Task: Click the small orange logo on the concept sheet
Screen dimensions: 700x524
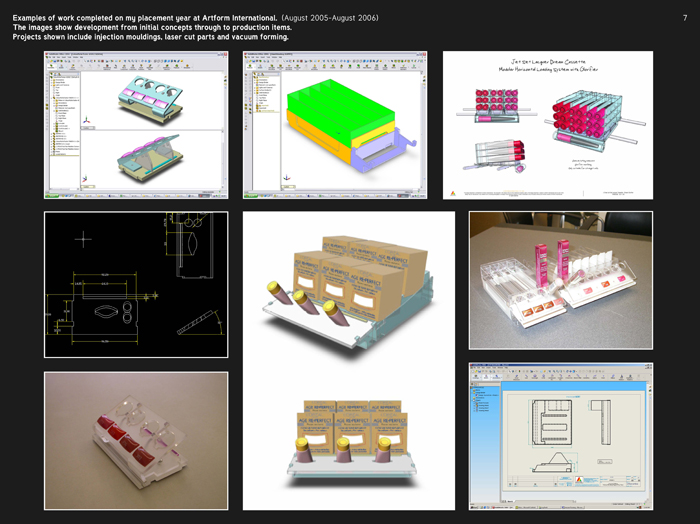Action: click(x=452, y=192)
